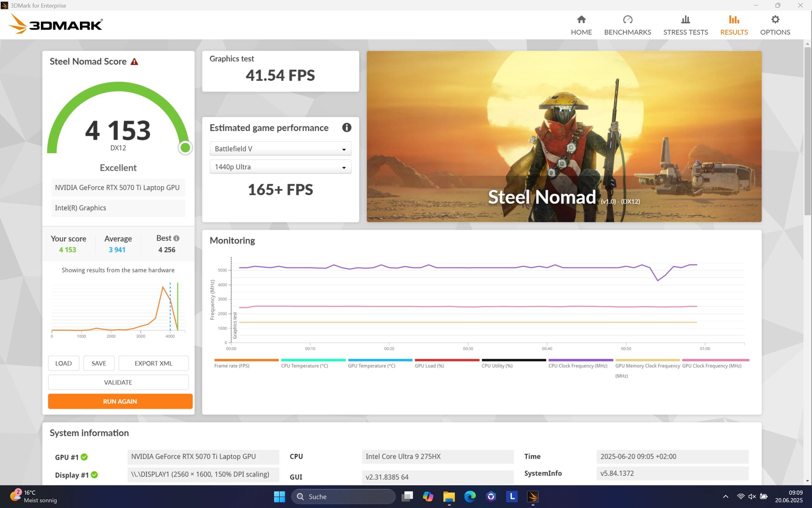This screenshot has width=812, height=508.
Task: Switch to the Stress Tests tab
Action: pos(685,25)
